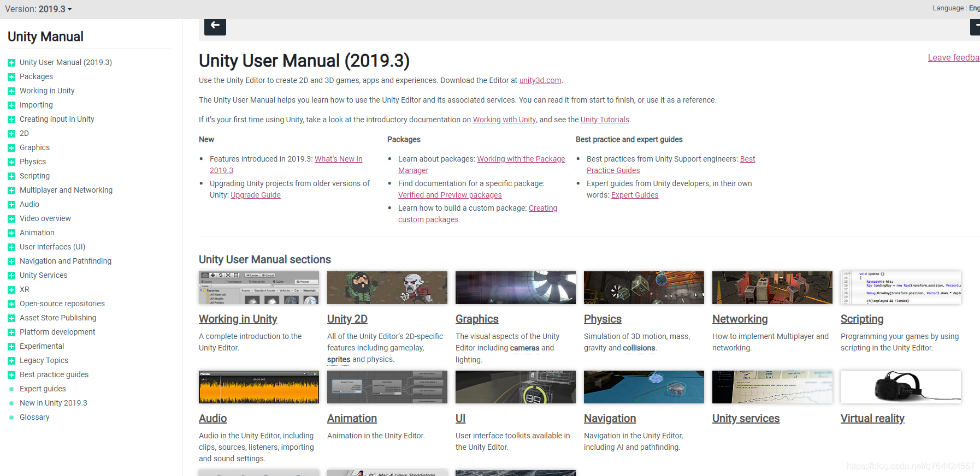Expand the User interfaces (UI) plus icon
The image size is (980, 476).
pyautogui.click(x=11, y=247)
